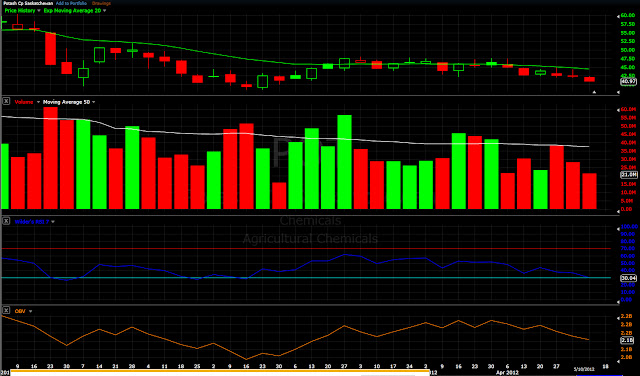The image size is (640, 376).
Task: Open the Wilder's RSI 7 dropdown
Action: coord(53,222)
